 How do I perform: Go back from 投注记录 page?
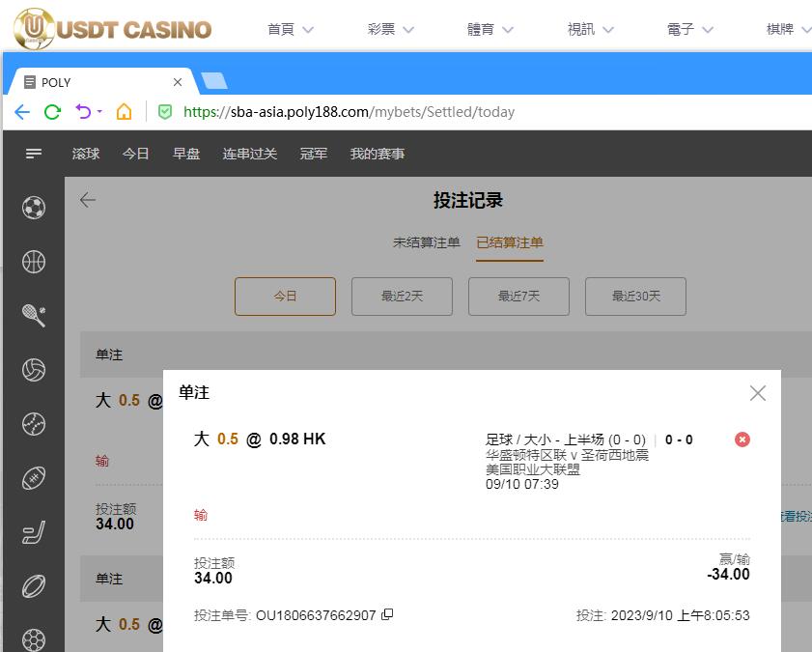coord(88,199)
